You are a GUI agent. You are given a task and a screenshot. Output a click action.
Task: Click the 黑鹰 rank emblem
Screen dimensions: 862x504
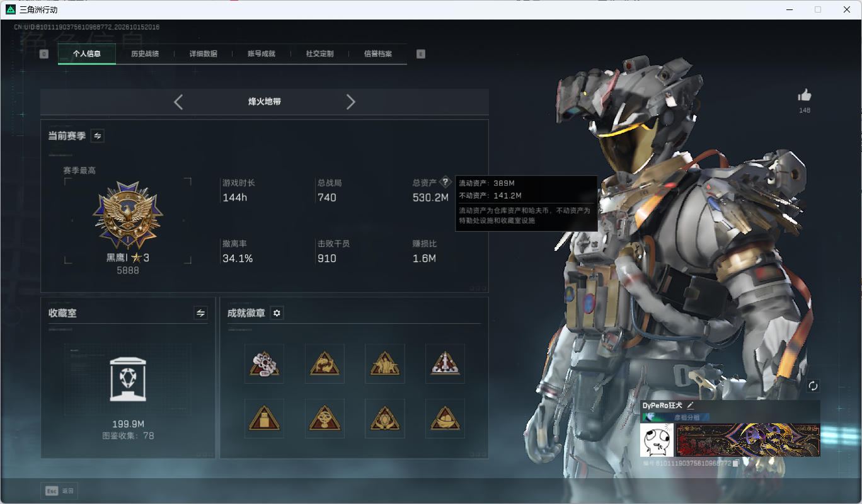click(x=128, y=217)
